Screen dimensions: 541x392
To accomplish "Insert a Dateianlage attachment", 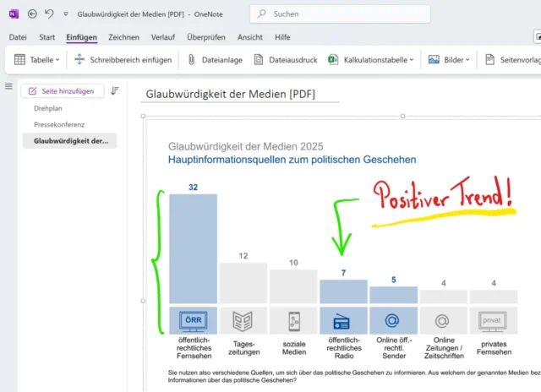I will 221,60.
